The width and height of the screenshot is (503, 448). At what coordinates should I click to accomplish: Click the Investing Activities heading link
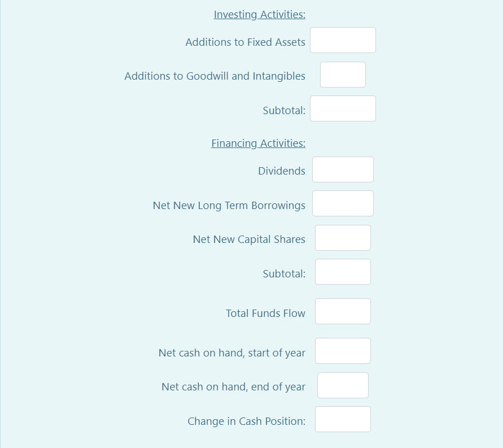[x=259, y=14]
